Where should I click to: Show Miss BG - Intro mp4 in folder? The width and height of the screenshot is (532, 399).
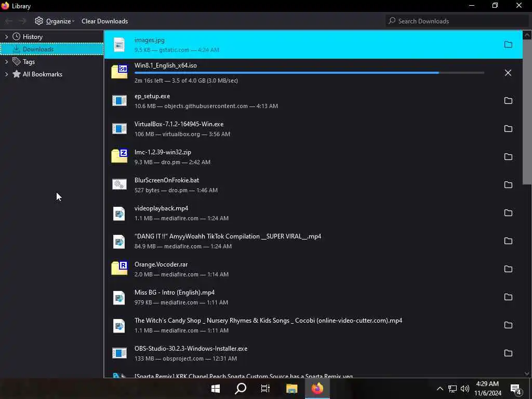coord(508,297)
